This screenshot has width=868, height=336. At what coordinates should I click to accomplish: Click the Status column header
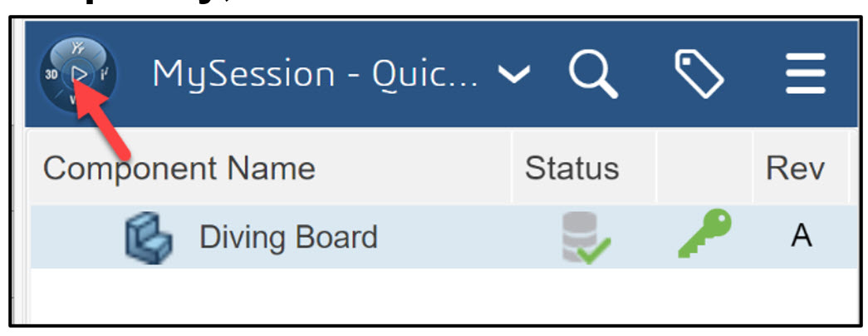tap(571, 169)
